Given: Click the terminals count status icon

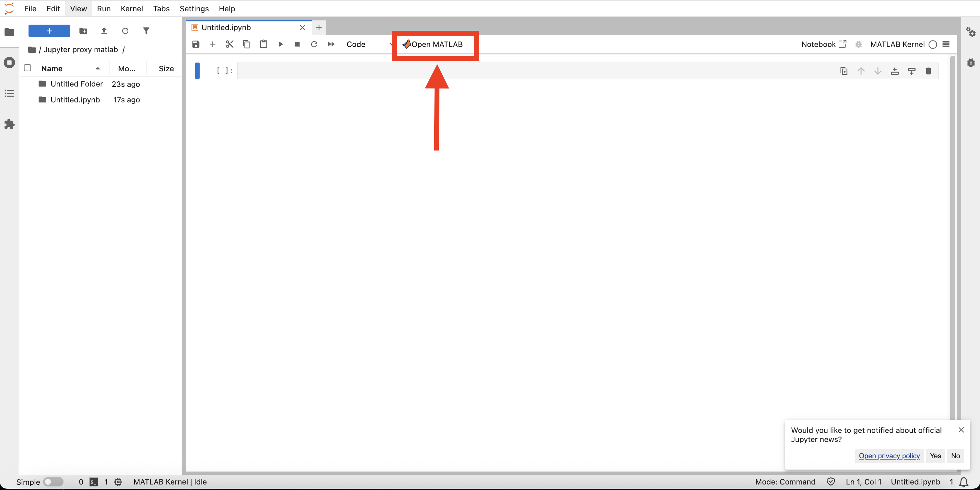Looking at the screenshot, I should (x=94, y=482).
